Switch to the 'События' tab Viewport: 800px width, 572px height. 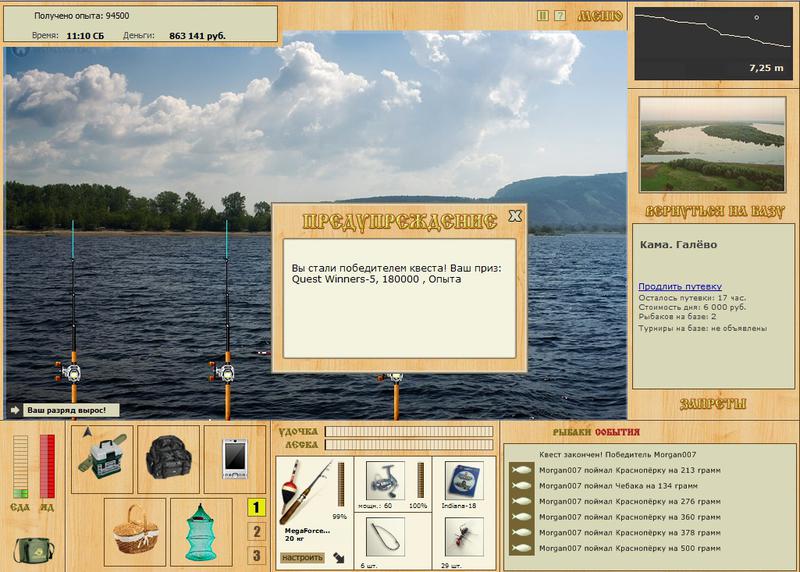coord(617,432)
